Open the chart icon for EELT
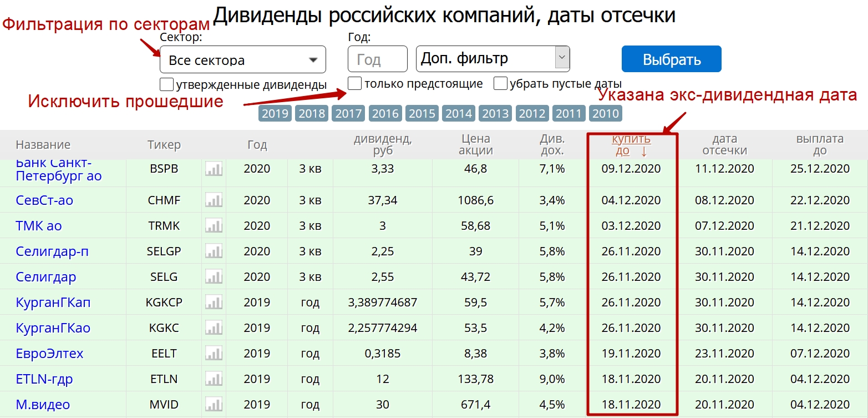Image resolution: width=868 pixels, height=418 pixels. click(x=214, y=353)
